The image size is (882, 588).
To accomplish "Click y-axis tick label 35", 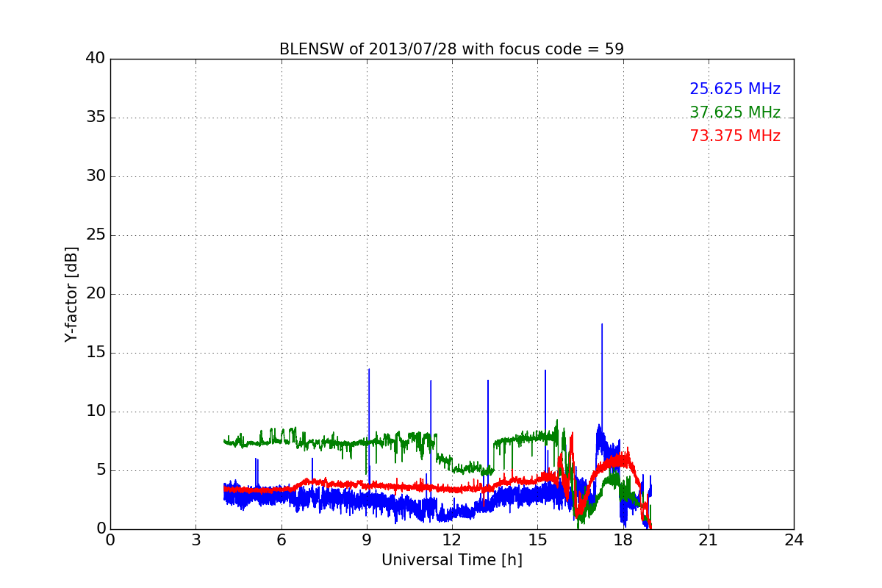I will click(96, 118).
